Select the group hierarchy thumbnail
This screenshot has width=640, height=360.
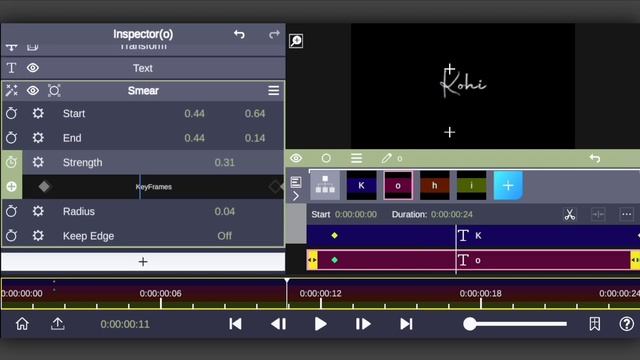pos(325,185)
